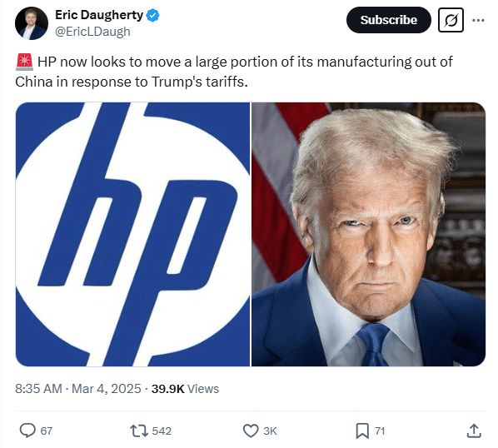Open the portrait photo with flag background
This screenshot has width=498, height=448.
[369, 234]
